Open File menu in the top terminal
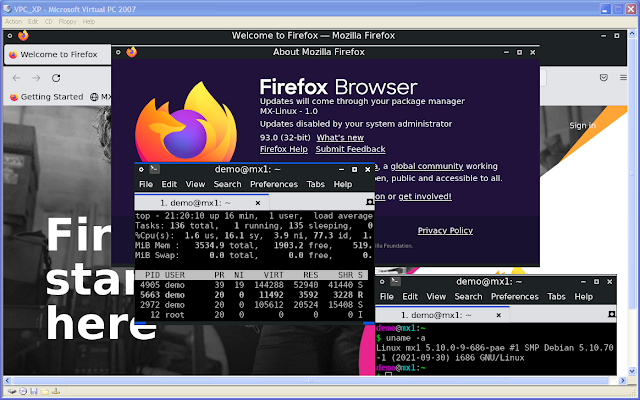 [146, 184]
